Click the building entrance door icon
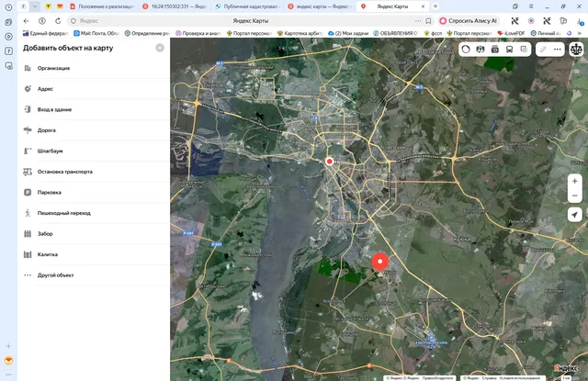Image resolution: width=588 pixels, height=381 pixels. click(x=28, y=109)
